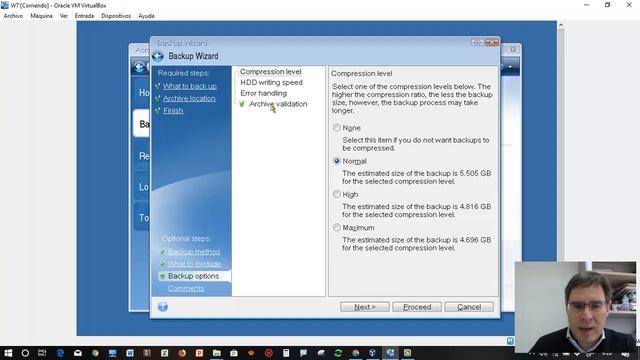The height and width of the screenshot is (360, 640).
Task: Click the Proceed button
Action: (417, 307)
